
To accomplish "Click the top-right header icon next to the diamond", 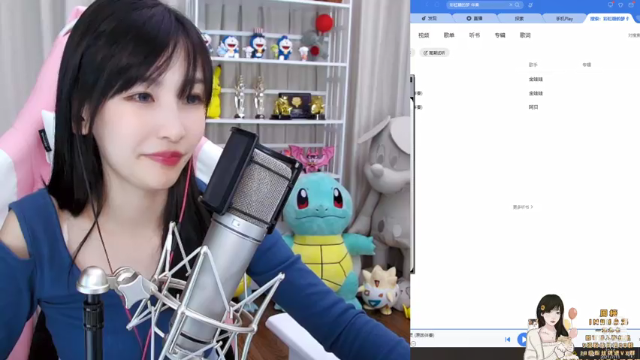I will tap(631, 4).
